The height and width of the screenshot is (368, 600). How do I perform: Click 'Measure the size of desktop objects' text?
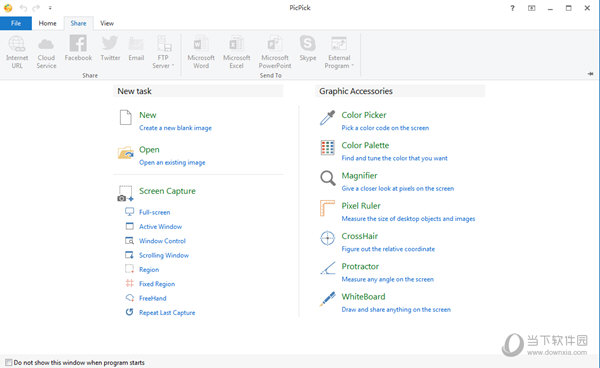[x=408, y=219]
